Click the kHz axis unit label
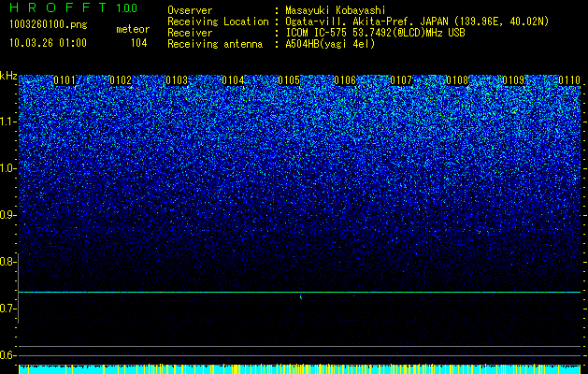Screen dimensions: 588x374 pyautogui.click(x=8, y=76)
